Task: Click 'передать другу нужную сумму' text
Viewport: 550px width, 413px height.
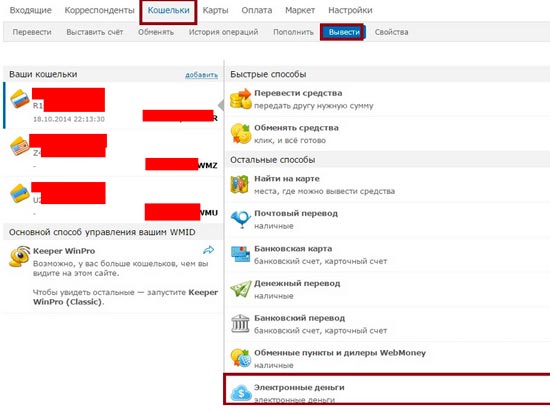Action: click(314, 106)
